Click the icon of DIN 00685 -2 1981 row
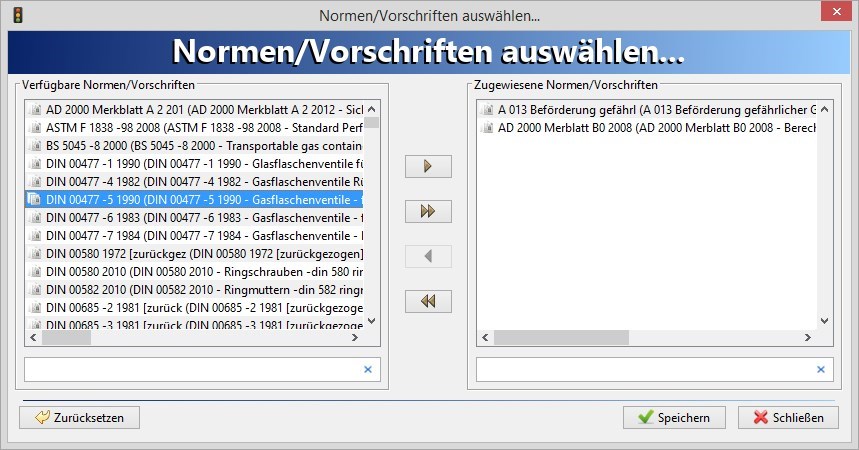 [35, 309]
